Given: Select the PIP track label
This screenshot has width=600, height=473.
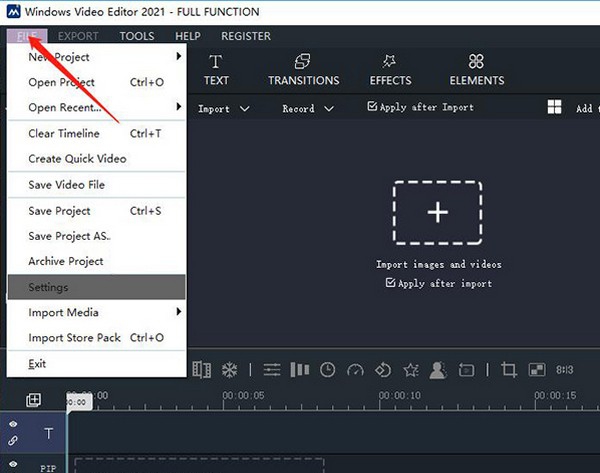Looking at the screenshot, I should [x=48, y=468].
